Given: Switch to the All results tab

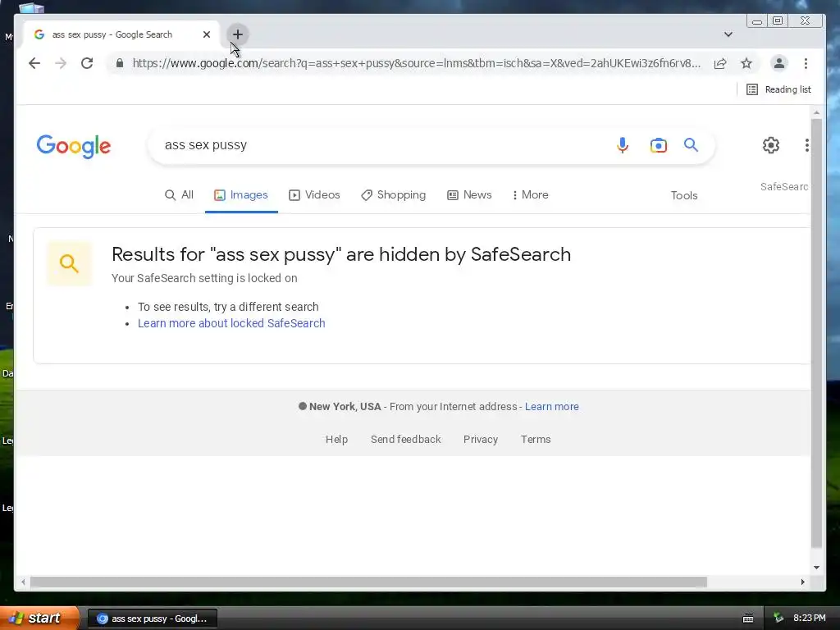Looking at the screenshot, I should click(179, 195).
